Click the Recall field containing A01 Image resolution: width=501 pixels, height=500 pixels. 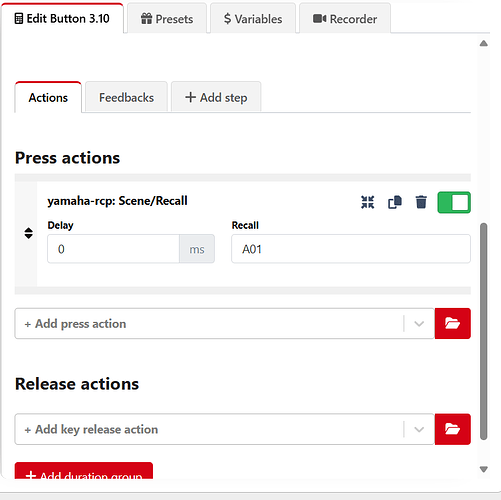[x=351, y=249]
